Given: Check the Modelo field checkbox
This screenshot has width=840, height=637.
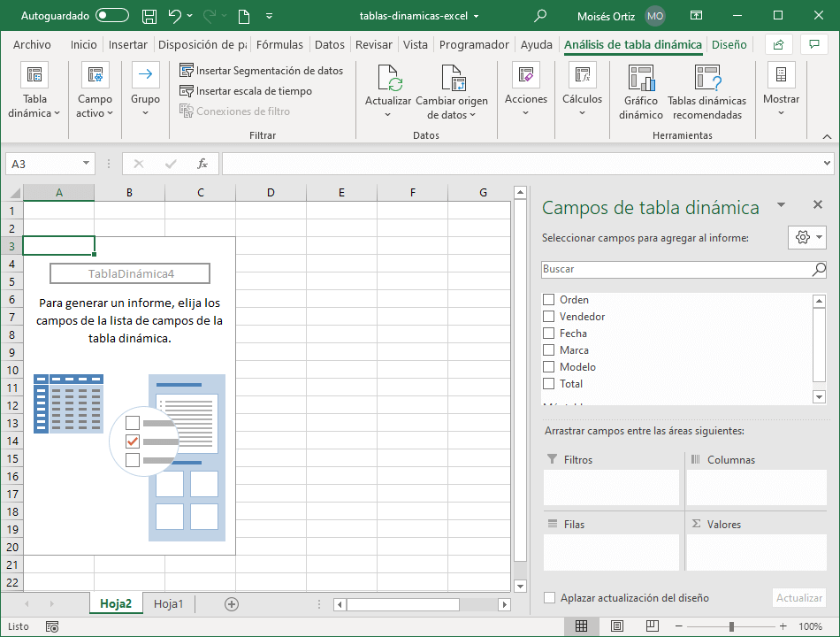Looking at the screenshot, I should [x=548, y=367].
